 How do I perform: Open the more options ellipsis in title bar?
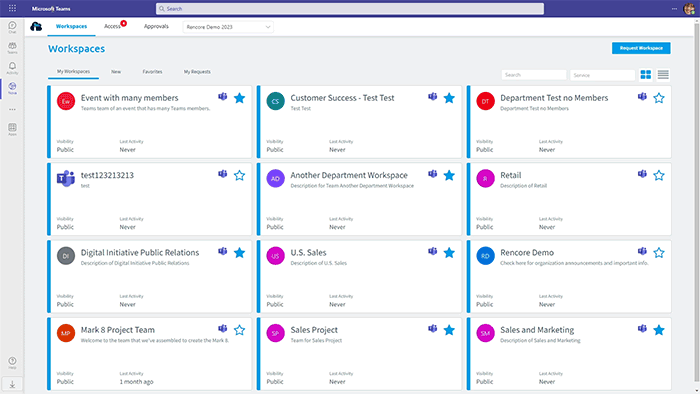click(x=674, y=8)
